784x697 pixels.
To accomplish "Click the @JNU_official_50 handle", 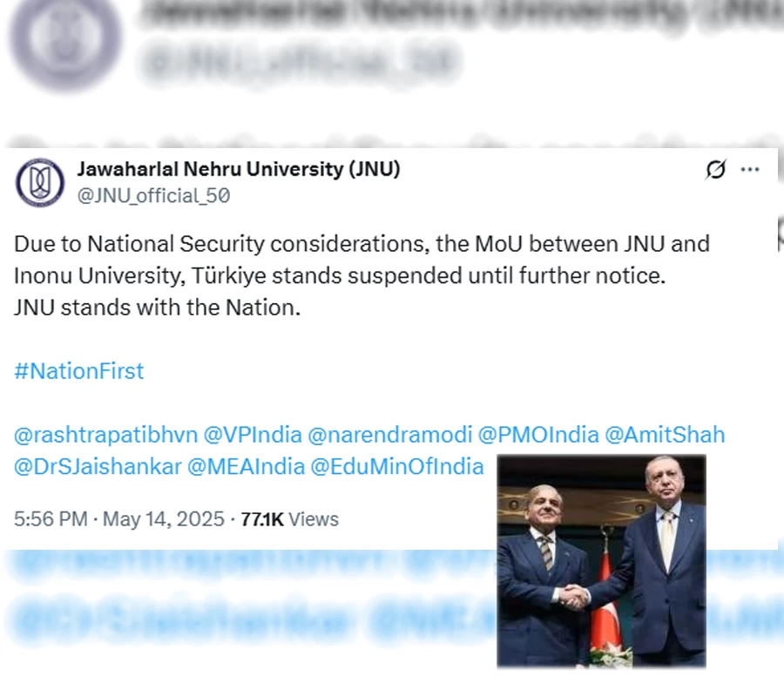I will [153, 196].
